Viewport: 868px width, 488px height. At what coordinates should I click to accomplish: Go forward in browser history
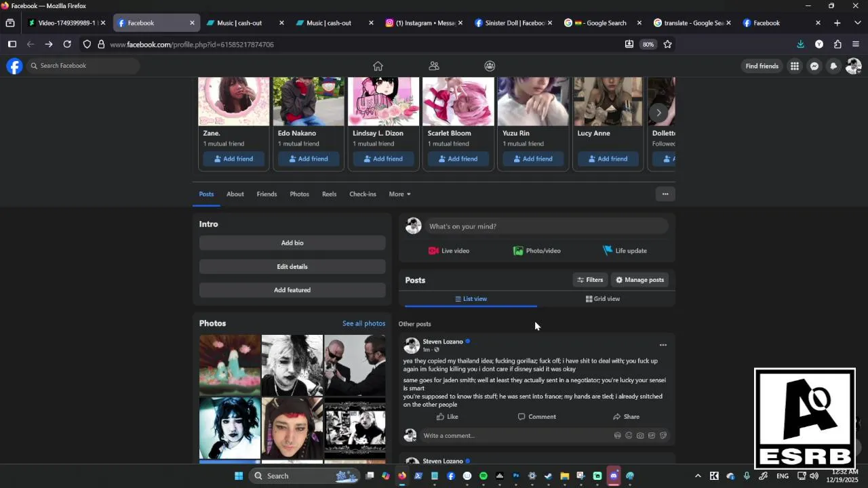click(x=49, y=44)
